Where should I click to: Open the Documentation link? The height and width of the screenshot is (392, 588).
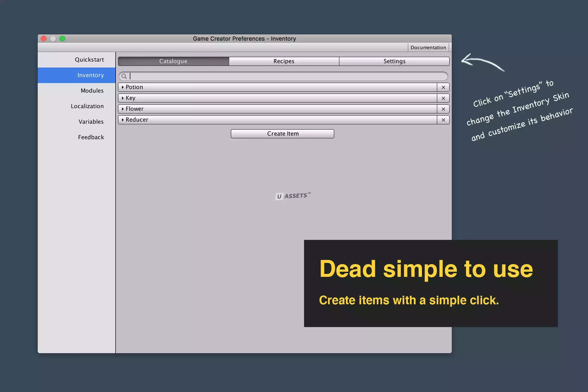[x=428, y=48]
